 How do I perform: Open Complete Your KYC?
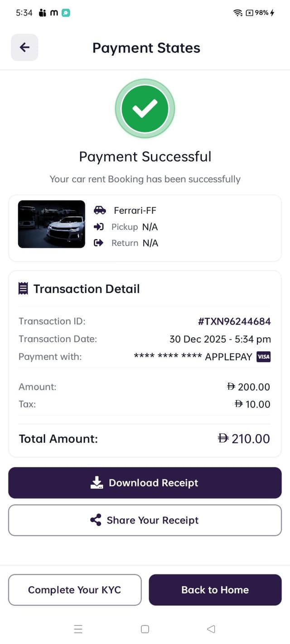click(75, 590)
